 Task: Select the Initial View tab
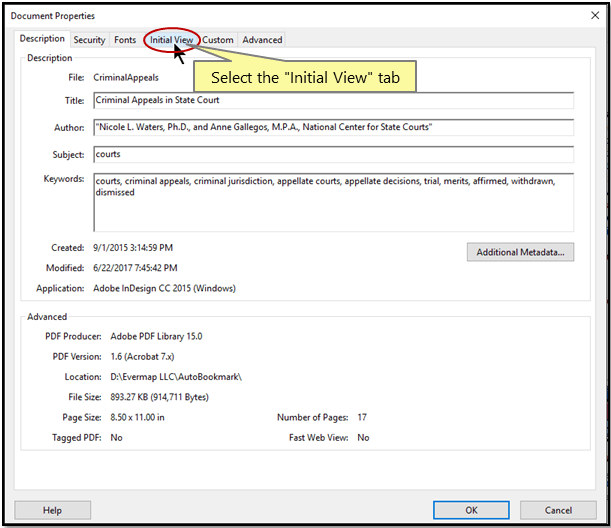(171, 40)
